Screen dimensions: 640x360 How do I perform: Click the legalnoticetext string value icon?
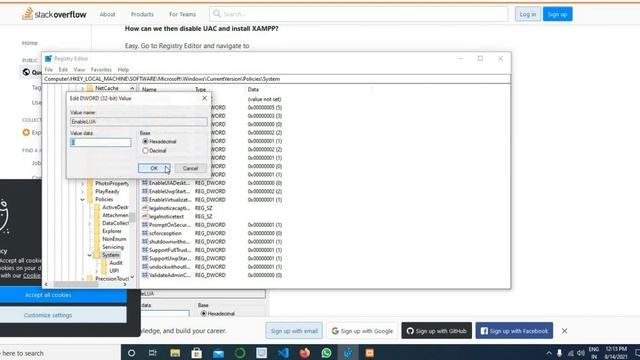(x=144, y=216)
